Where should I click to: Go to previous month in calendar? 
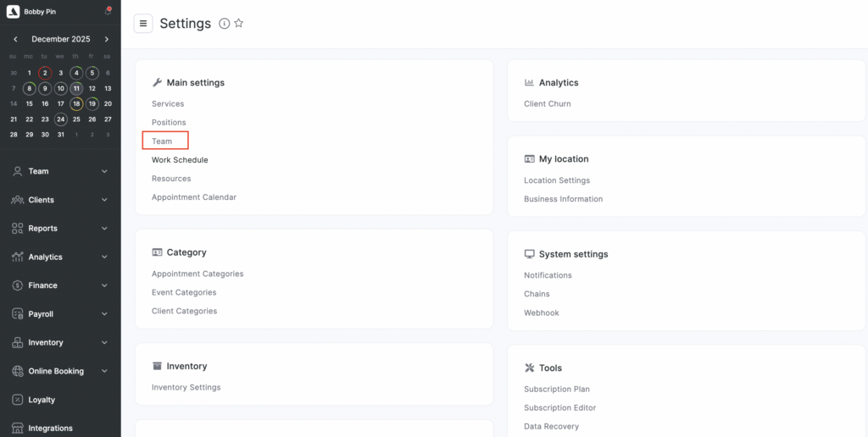pos(15,39)
